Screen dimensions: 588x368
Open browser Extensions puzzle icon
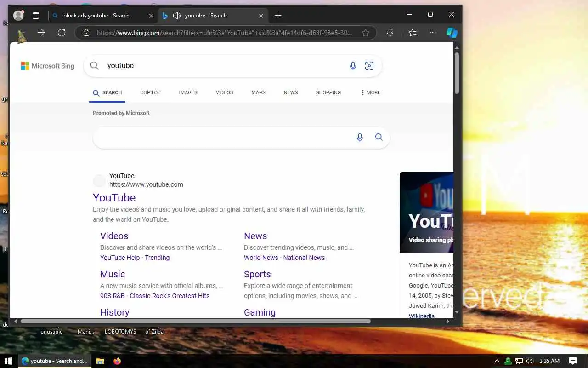[390, 33]
